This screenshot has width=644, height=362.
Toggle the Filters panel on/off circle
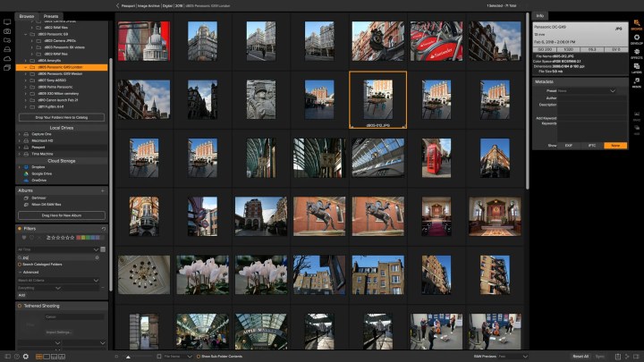pos(20,229)
